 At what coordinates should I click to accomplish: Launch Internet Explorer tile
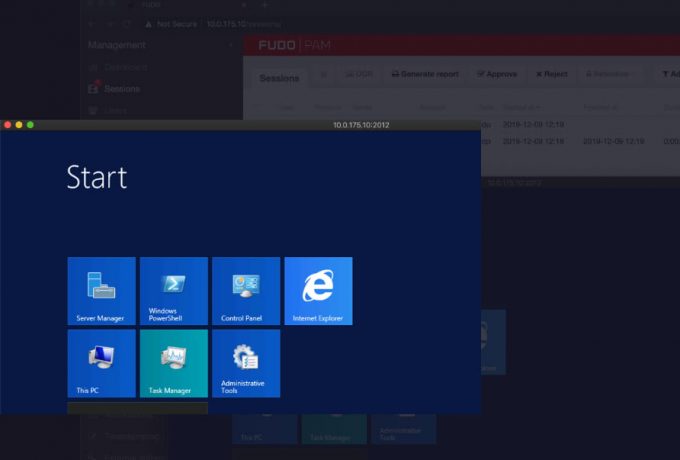point(318,291)
